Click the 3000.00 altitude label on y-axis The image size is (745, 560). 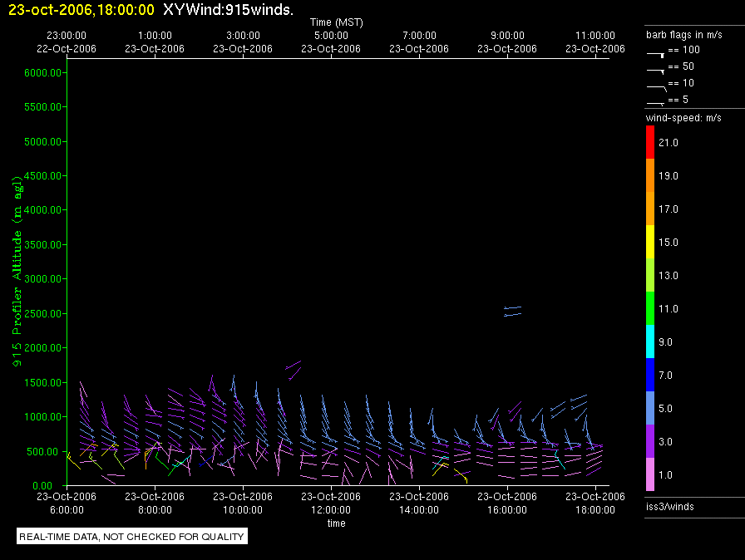[45, 279]
